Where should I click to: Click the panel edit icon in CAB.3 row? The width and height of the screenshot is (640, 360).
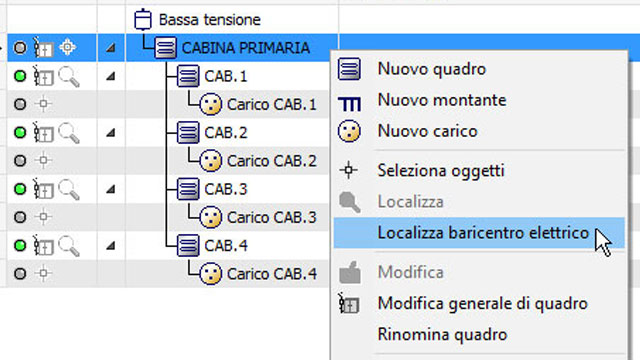pyautogui.click(x=43, y=189)
